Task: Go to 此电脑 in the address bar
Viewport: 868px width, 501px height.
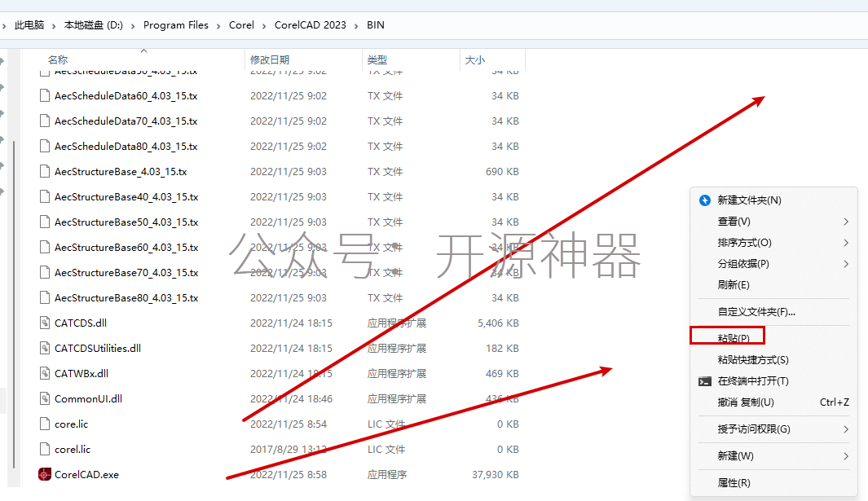Action: (29, 25)
